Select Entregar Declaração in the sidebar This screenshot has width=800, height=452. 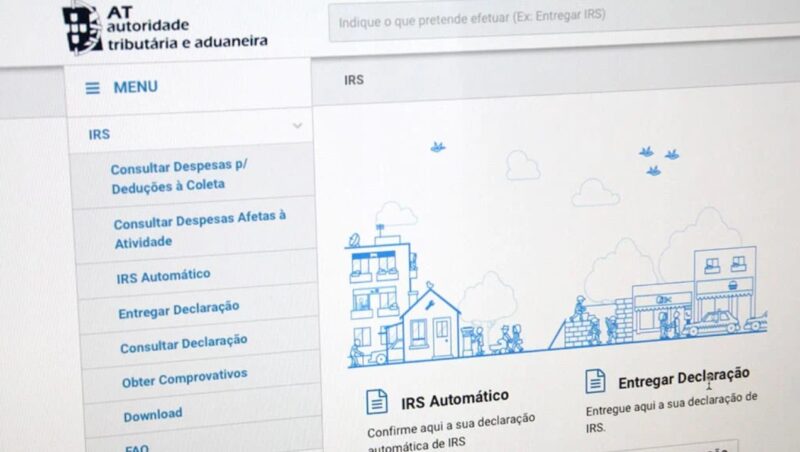pos(179,310)
